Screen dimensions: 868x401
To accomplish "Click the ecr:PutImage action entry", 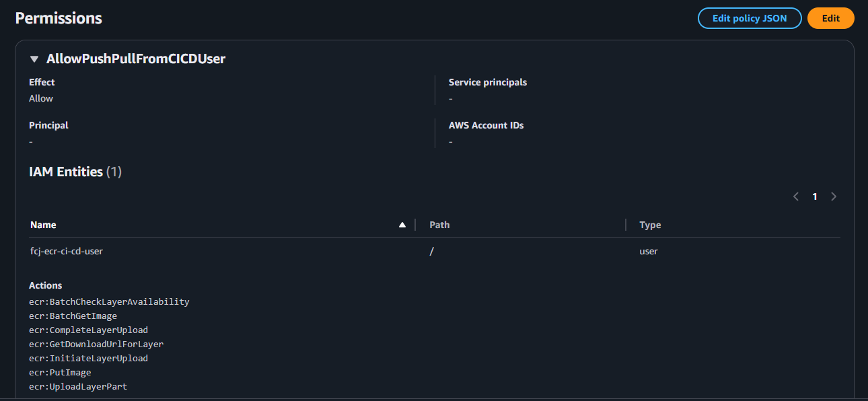I will (60, 372).
